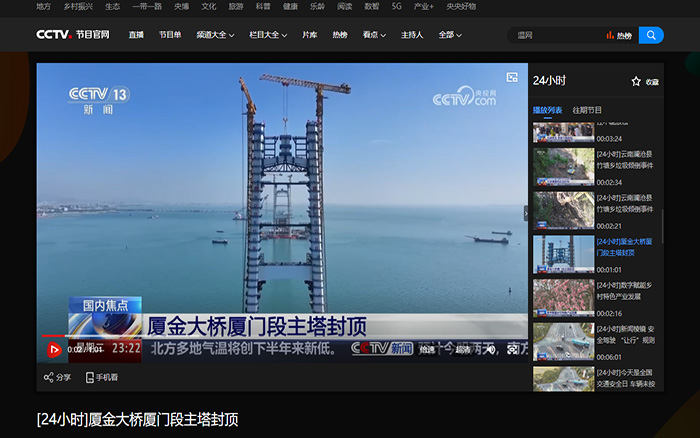Viewport: 700px width, 438px height.
Task: Collapse the playlist side panel arrow
Action: pos(526,213)
